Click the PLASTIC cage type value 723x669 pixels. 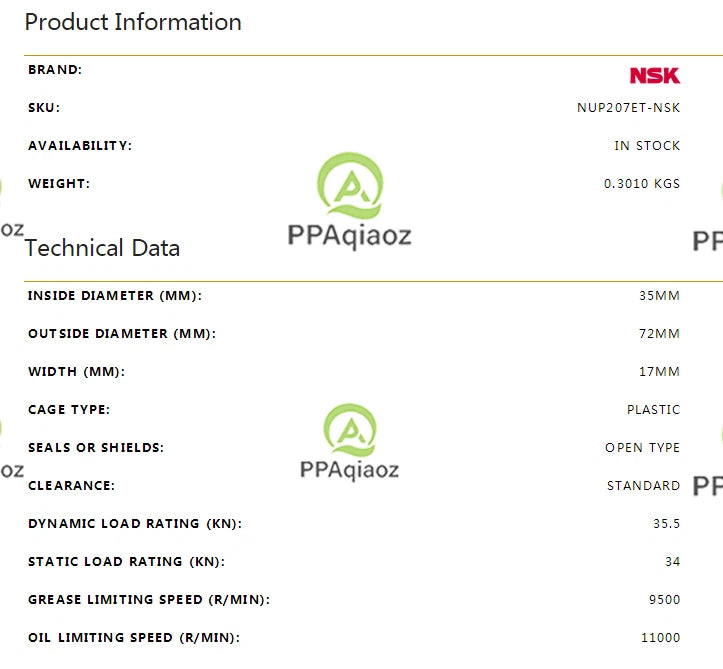pyautogui.click(x=654, y=409)
